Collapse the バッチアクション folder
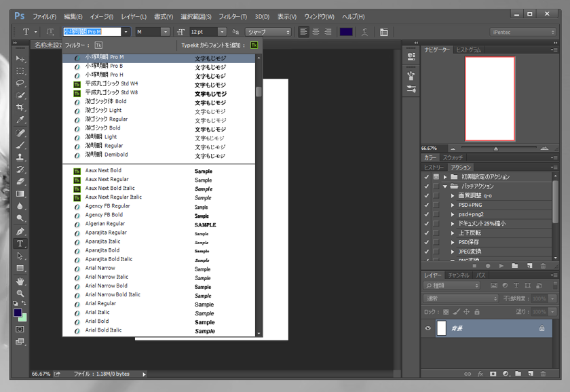 pos(445,187)
